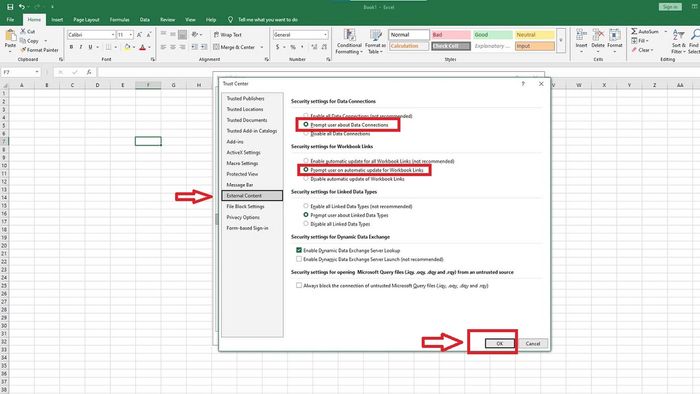Click Cancel in Trust Center dialog

pos(533,343)
